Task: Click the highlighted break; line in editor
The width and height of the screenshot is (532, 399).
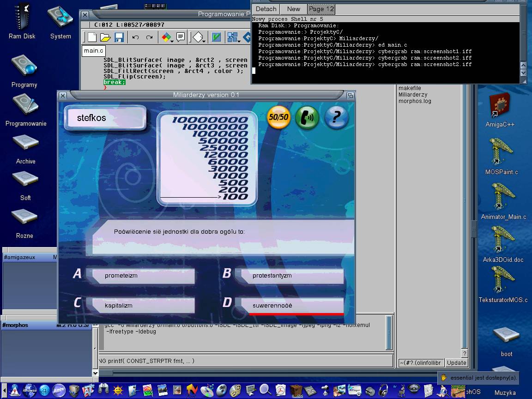Action: (115, 82)
